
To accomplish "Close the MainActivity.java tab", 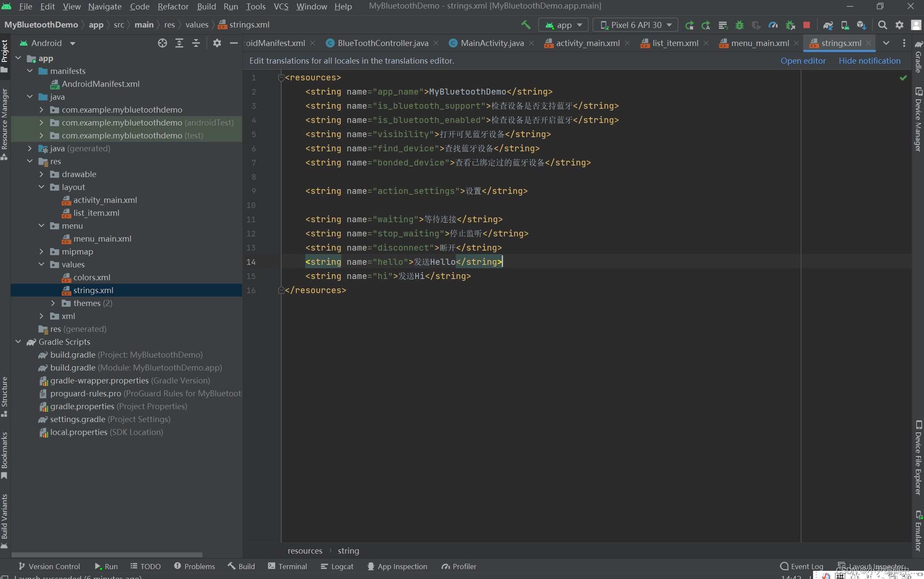I will [x=531, y=43].
